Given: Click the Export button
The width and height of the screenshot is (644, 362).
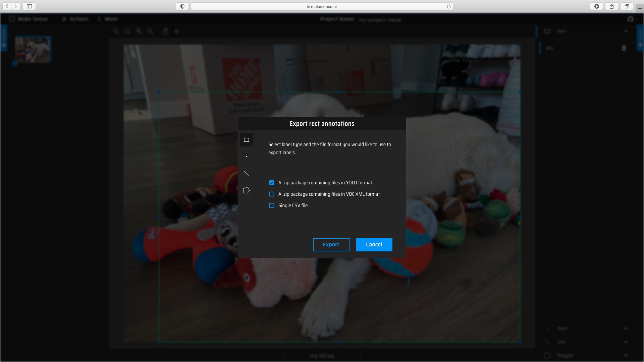Looking at the screenshot, I should [x=331, y=245].
